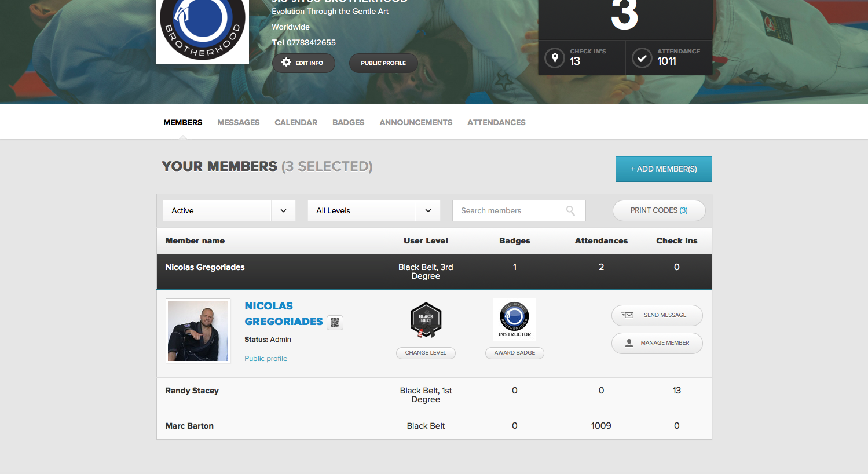Click Nicolas Gregoriades profile photo thumbnail
This screenshot has height=474, width=868.
[198, 331]
